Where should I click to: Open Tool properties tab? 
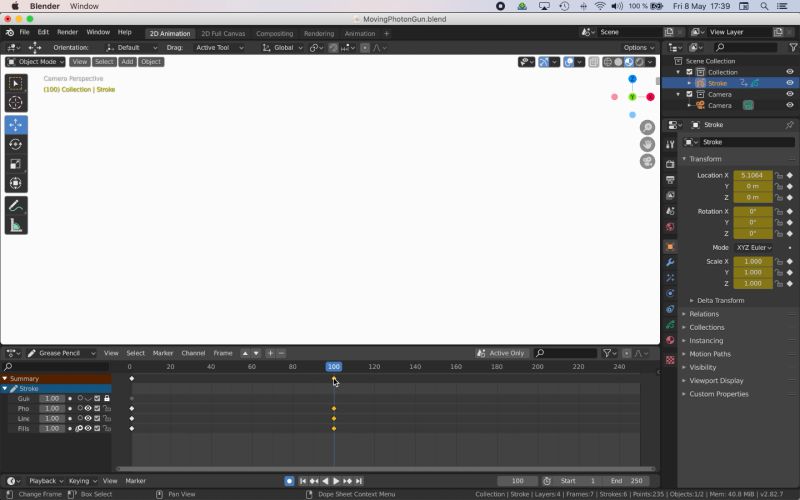tap(670, 145)
